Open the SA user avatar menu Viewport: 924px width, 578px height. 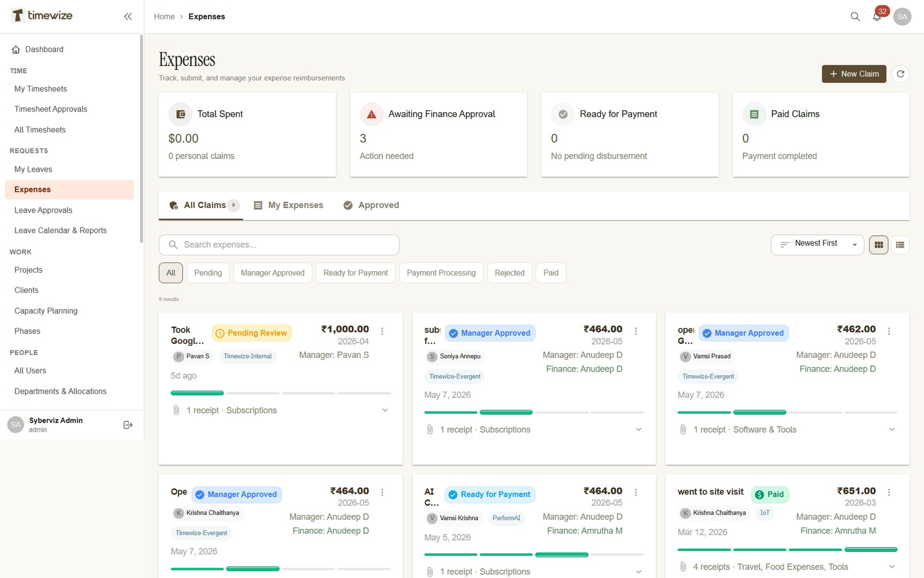coord(902,17)
